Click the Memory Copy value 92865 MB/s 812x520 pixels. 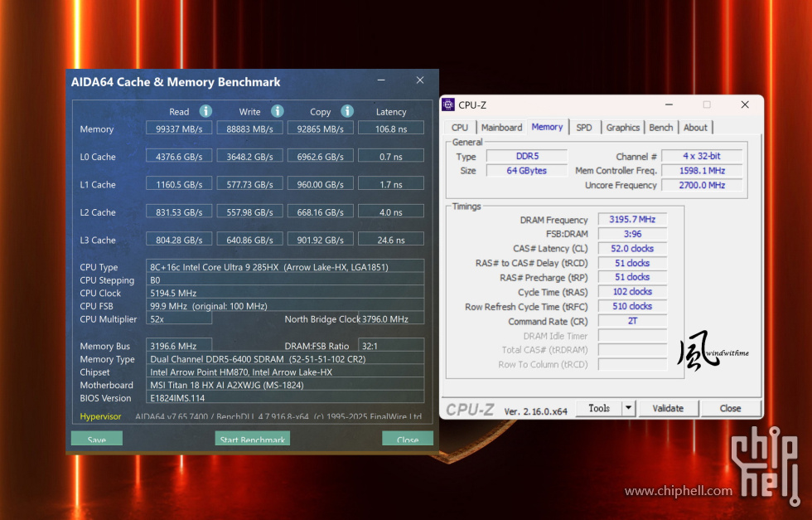click(320, 129)
